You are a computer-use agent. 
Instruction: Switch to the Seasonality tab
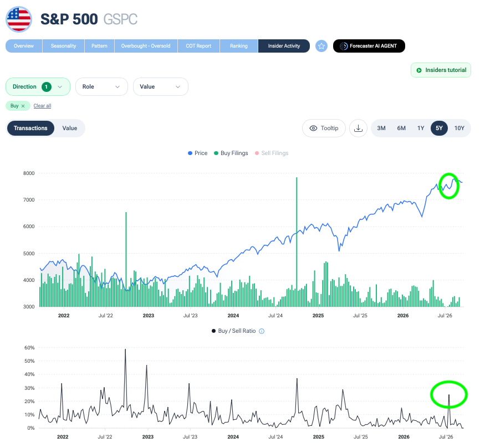point(63,46)
